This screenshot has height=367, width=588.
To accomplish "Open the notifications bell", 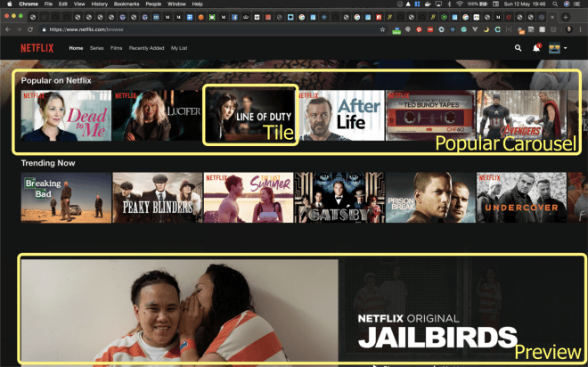I will pyautogui.click(x=536, y=48).
